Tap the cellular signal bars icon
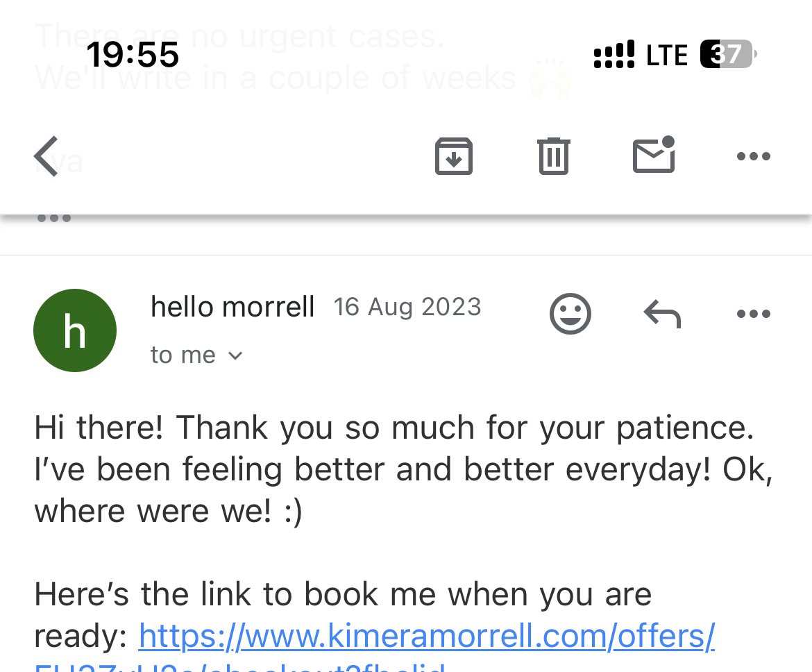This screenshot has height=672, width=812. (x=614, y=55)
